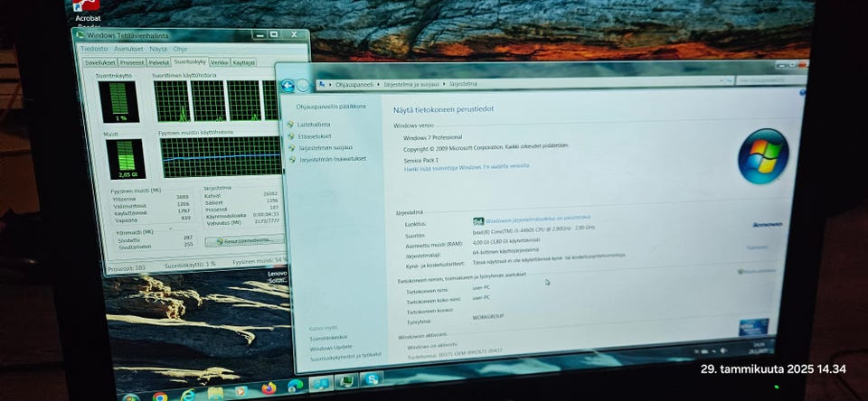This screenshot has height=401, width=868.
Task: Switch to Sovellukset tab
Action: point(99,62)
